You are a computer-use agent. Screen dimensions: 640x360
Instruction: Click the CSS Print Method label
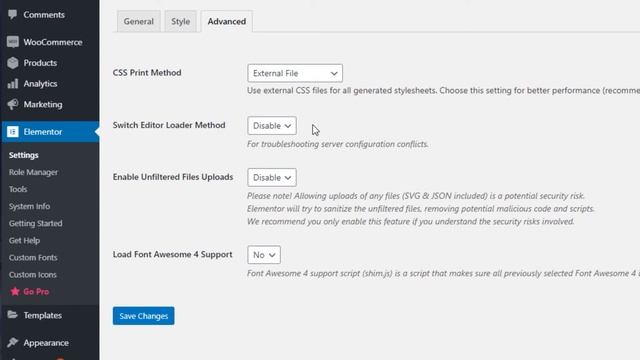147,73
